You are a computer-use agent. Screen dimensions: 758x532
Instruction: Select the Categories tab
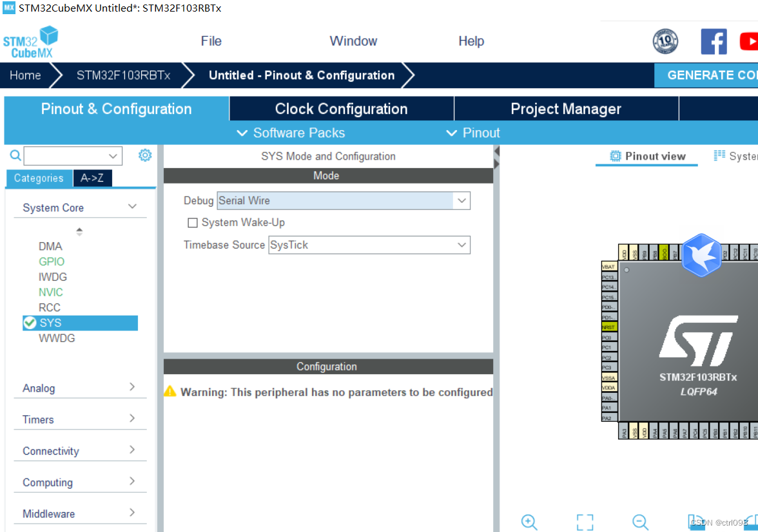(x=39, y=178)
